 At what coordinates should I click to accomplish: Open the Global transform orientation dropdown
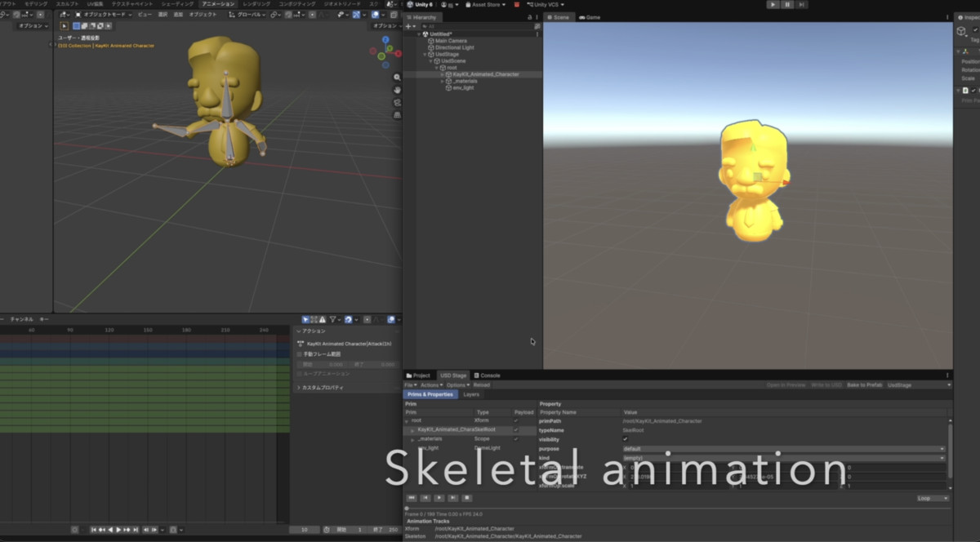(247, 14)
